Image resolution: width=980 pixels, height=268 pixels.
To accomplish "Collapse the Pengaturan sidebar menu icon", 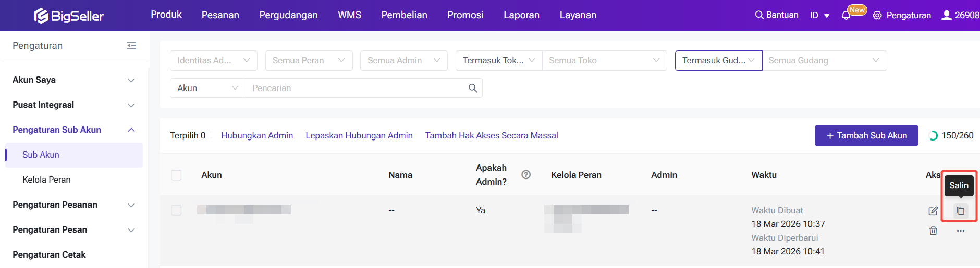I will (131, 46).
